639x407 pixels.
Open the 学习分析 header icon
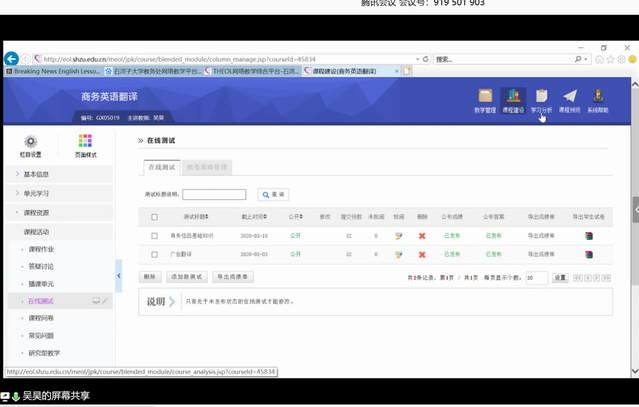point(541,101)
